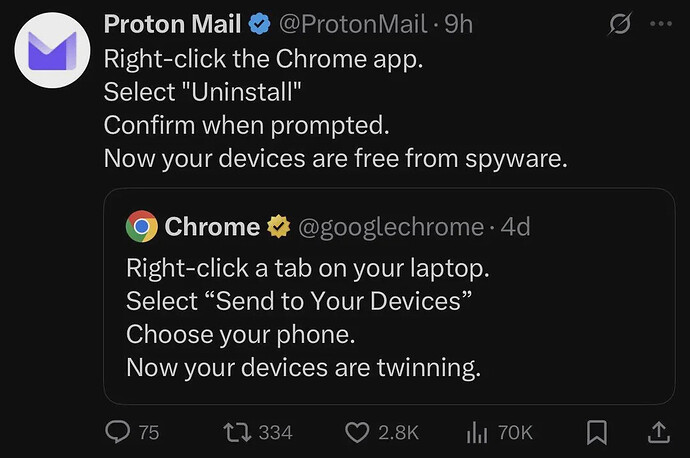Open the three-dot more options menu
Screen dimensions: 690x458
click(659, 23)
